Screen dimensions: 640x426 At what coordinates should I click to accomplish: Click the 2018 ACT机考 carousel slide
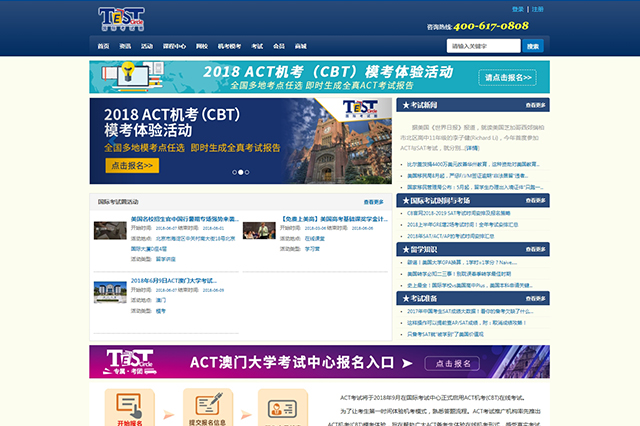(x=241, y=141)
